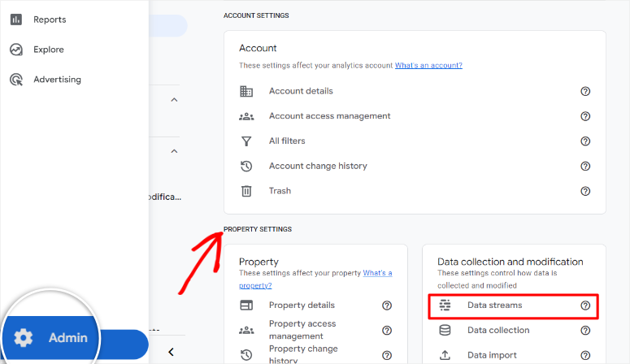Open Account change history
630x364 pixels.
[318, 166]
